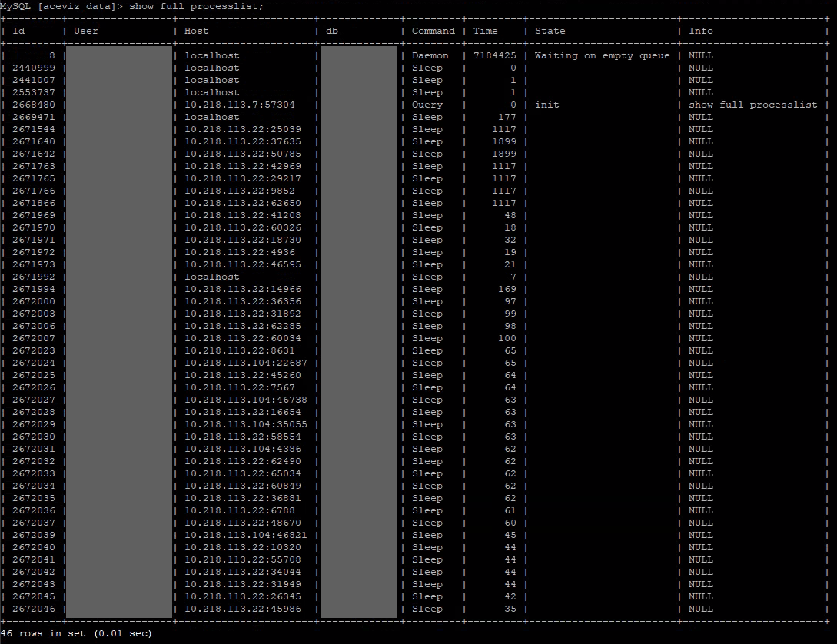Click the Time column header
The height and width of the screenshot is (644, 837).
tap(485, 31)
